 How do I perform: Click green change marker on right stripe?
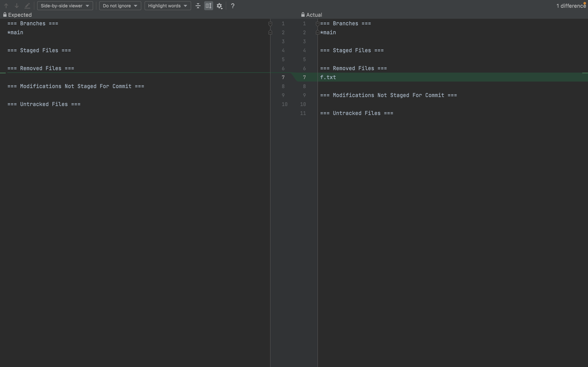click(x=585, y=73)
